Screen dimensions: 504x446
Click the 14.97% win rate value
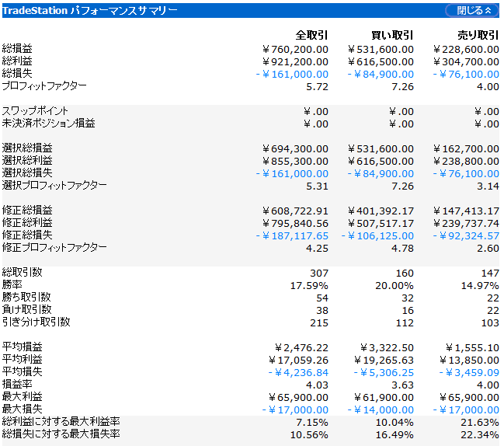tap(480, 285)
